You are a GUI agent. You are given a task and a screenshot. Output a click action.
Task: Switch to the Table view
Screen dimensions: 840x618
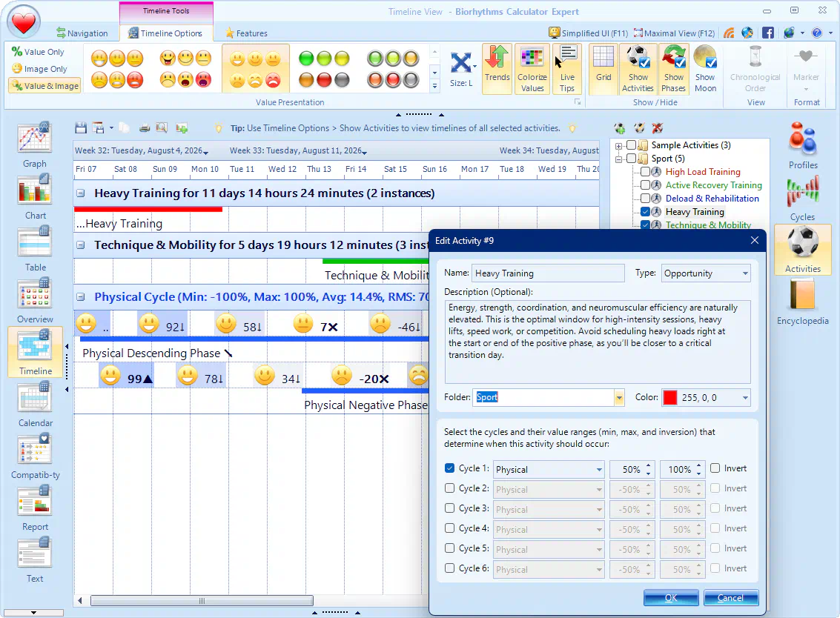35,249
